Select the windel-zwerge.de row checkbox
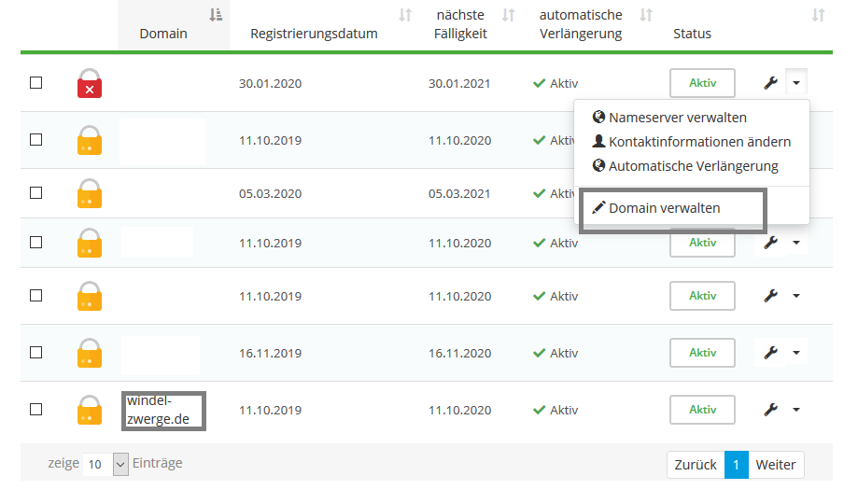Image resolution: width=858 pixels, height=504 pixels. [36, 410]
